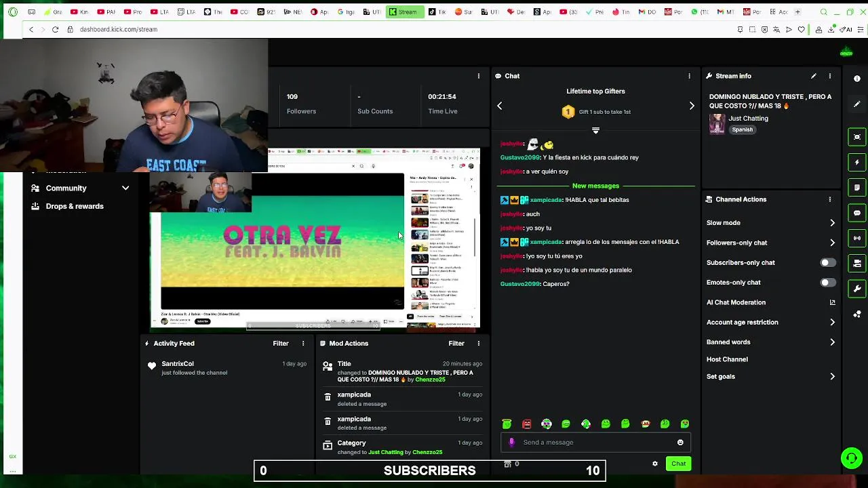Click the purple microphone icon in chat input
This screenshot has height=488, width=868.
click(512, 443)
